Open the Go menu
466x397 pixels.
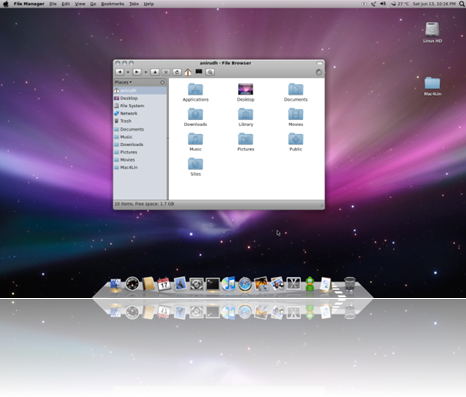pyautogui.click(x=93, y=4)
